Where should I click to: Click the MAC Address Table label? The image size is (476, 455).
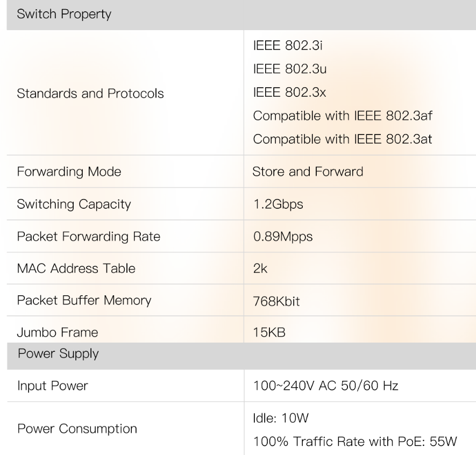tap(68, 268)
